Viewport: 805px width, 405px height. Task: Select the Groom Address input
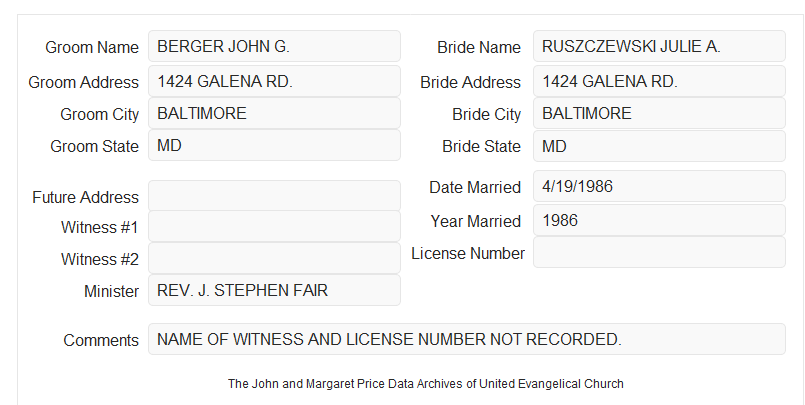[274, 81]
